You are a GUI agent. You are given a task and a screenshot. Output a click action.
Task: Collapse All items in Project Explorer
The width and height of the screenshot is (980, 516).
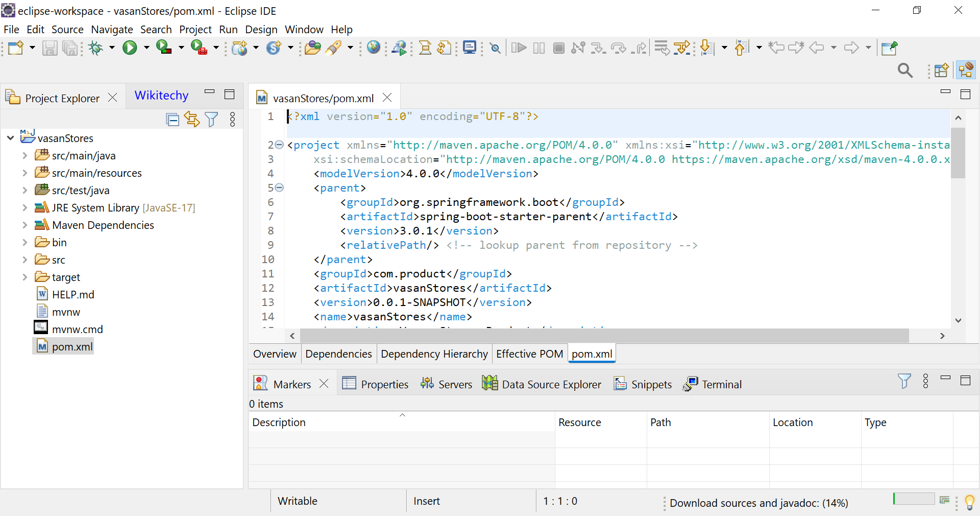coord(172,120)
